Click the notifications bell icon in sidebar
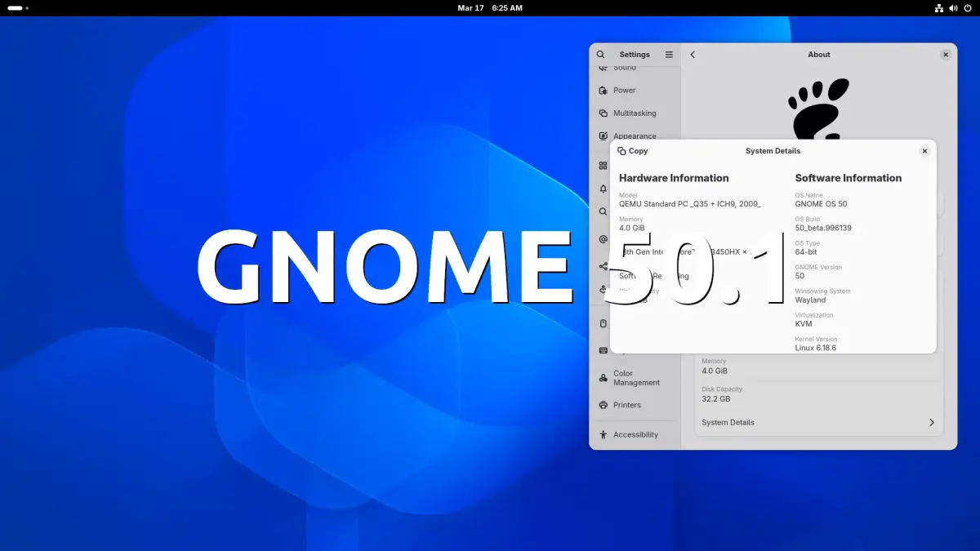This screenshot has height=551, width=980. (604, 189)
